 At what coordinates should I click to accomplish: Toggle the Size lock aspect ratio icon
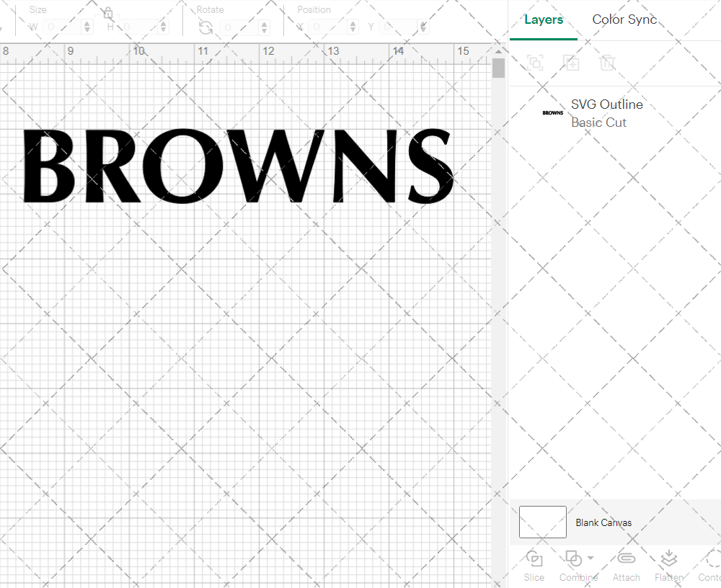pos(107,13)
